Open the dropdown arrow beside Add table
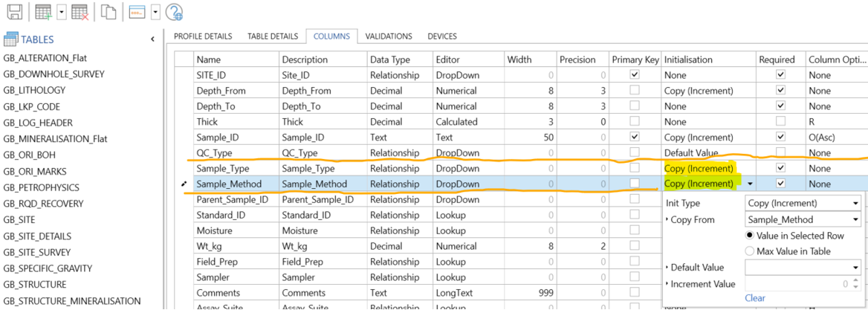The image size is (868, 310). point(62,12)
